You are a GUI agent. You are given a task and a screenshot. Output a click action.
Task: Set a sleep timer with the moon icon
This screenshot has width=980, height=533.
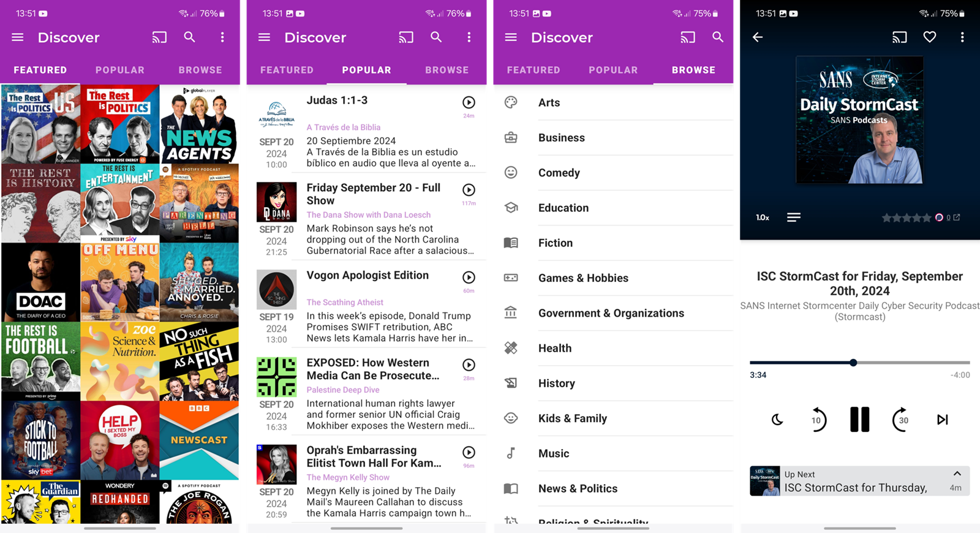tap(777, 420)
